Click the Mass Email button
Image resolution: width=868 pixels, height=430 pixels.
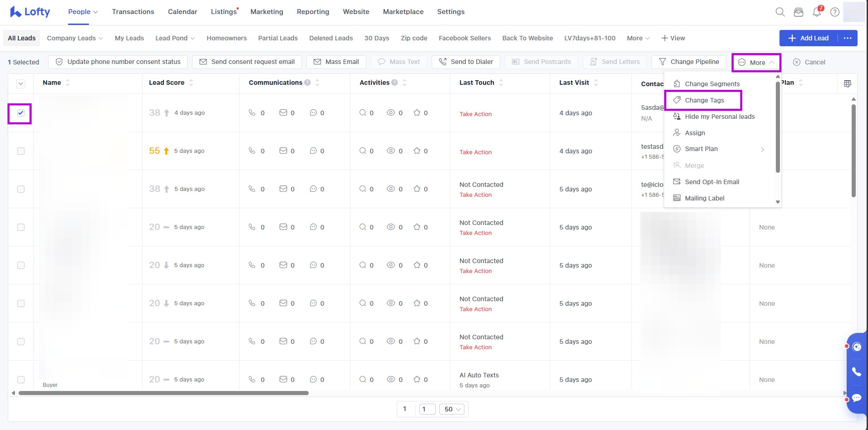pyautogui.click(x=336, y=62)
